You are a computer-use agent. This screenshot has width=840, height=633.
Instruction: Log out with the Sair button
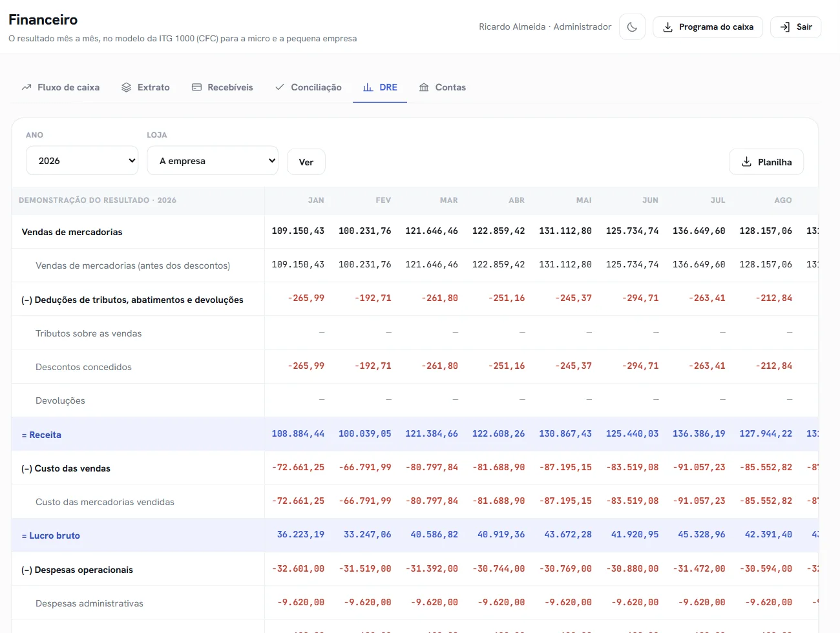pos(796,27)
